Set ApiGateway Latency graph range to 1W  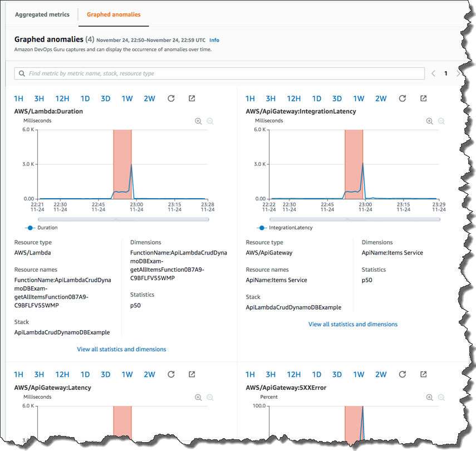(127, 375)
